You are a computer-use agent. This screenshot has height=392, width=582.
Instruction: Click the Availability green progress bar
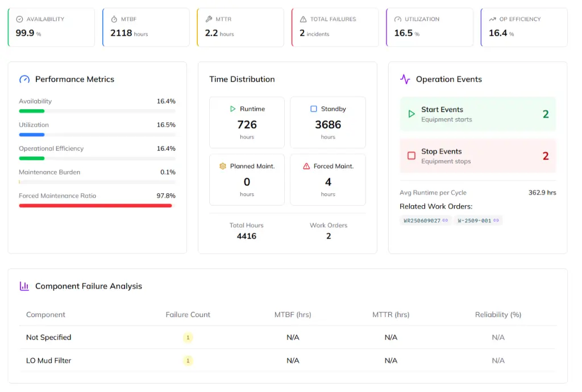point(97,111)
